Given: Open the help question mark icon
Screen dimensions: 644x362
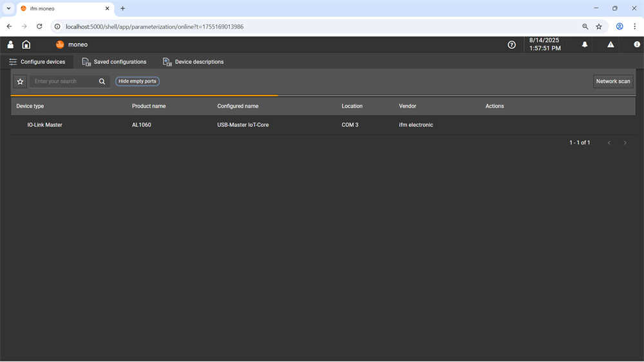Looking at the screenshot, I should [x=511, y=45].
